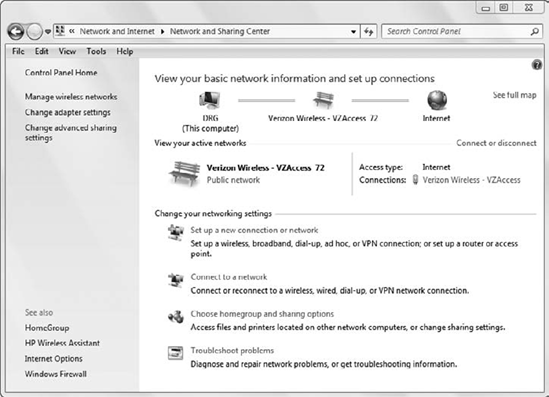The image size is (549, 397).
Task: Click Connect or disconnect link
Action: point(496,143)
